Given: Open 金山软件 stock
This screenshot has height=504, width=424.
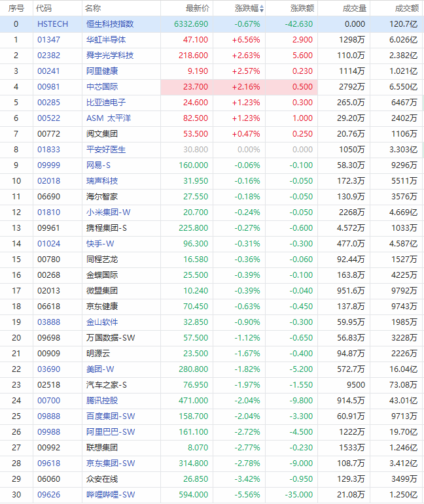Looking at the screenshot, I should [x=102, y=322].
